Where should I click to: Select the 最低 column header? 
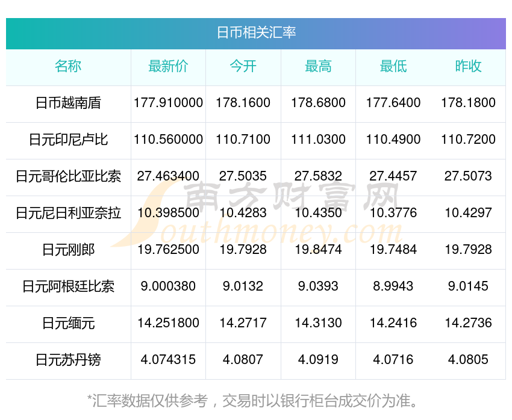coord(393,66)
